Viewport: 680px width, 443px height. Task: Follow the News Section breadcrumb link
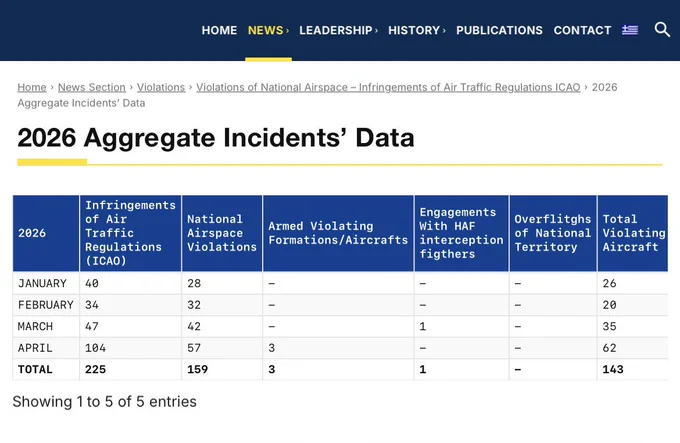pos(92,87)
